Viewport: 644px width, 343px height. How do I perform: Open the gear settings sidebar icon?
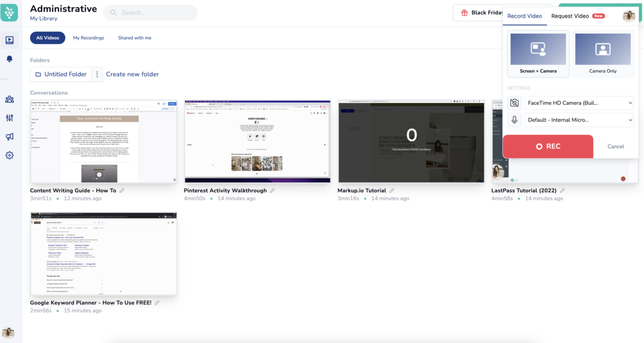[10, 156]
